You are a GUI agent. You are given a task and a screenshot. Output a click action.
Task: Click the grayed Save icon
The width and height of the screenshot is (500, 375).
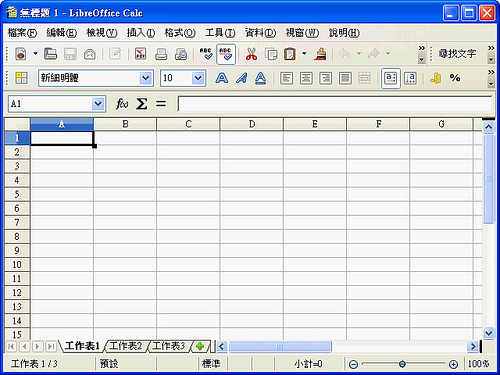[70, 54]
